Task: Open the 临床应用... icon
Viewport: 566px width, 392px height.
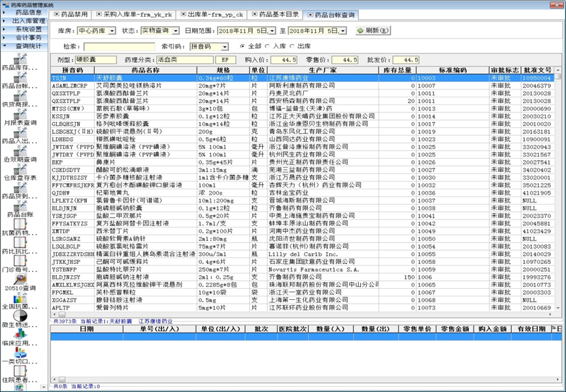Action: (20, 335)
